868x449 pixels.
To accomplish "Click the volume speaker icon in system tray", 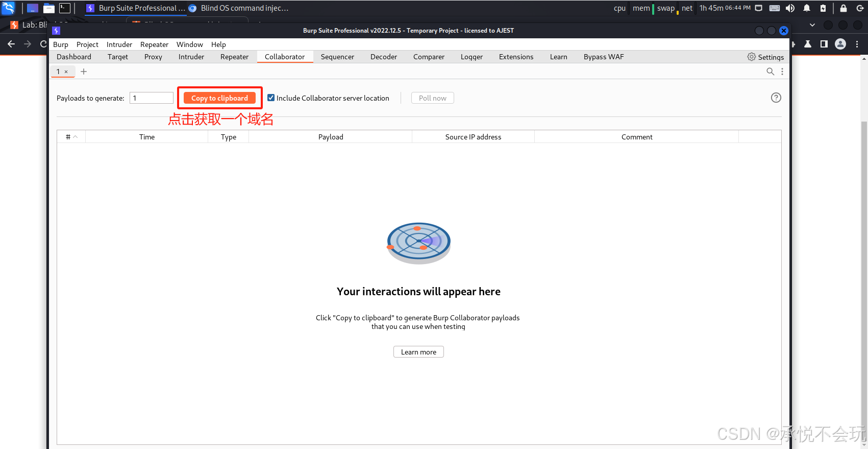I will click(790, 8).
